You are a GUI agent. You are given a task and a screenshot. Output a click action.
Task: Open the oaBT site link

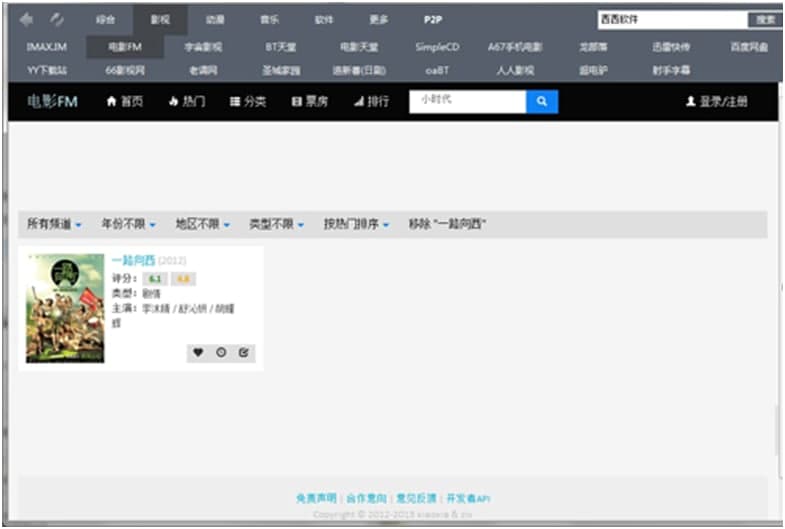coord(437,71)
